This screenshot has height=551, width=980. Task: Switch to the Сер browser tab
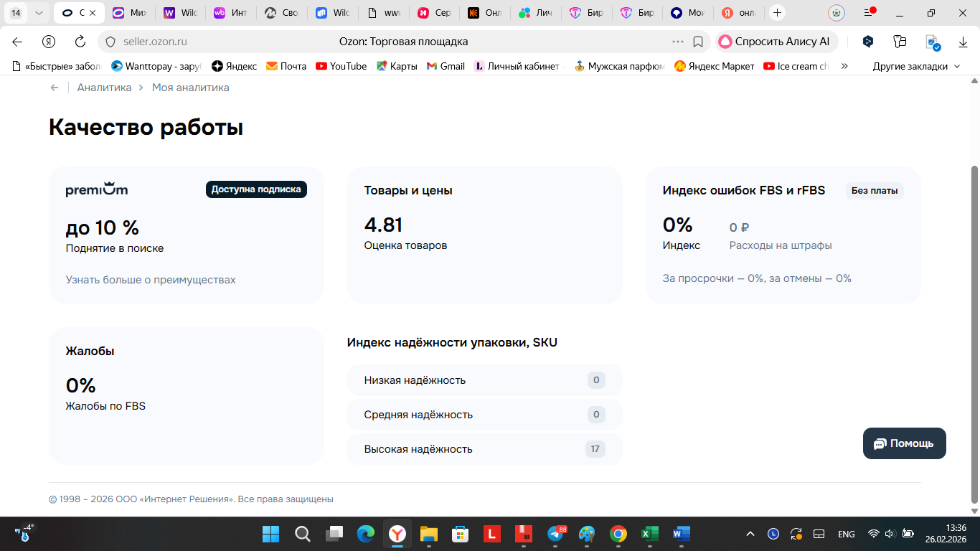pos(434,13)
